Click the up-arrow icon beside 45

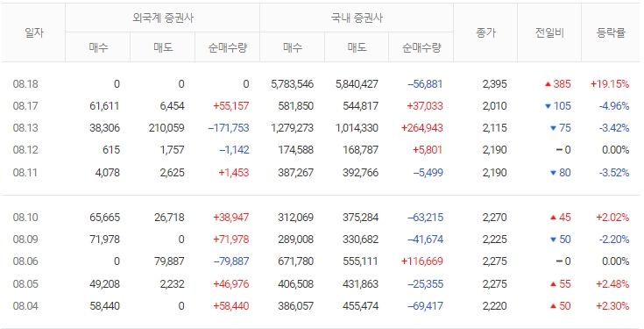pyautogui.click(x=553, y=218)
